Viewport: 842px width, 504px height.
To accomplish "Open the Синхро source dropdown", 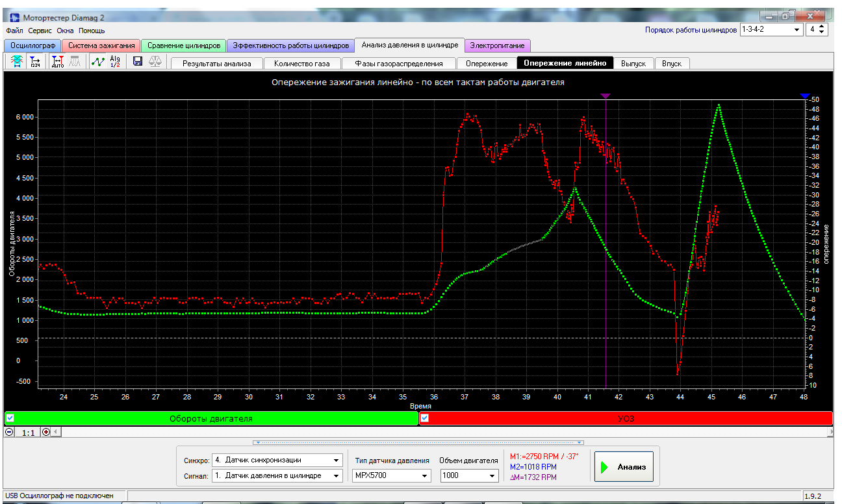I will [277, 460].
